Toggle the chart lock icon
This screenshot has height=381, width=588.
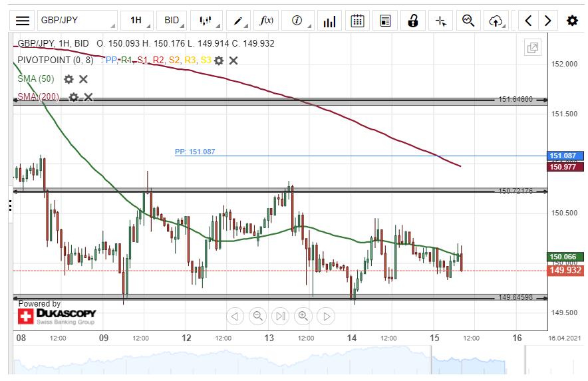413,20
